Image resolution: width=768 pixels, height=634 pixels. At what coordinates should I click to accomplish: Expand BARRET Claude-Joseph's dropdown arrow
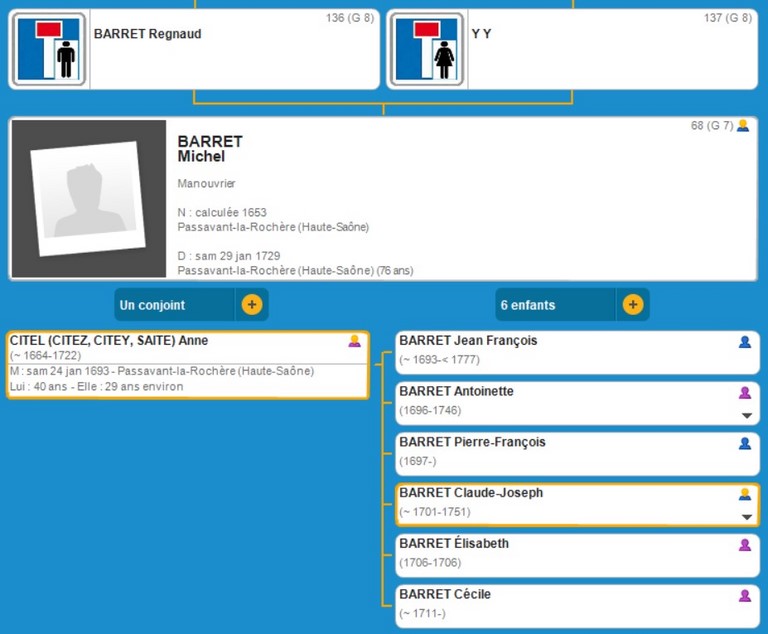pos(745,517)
